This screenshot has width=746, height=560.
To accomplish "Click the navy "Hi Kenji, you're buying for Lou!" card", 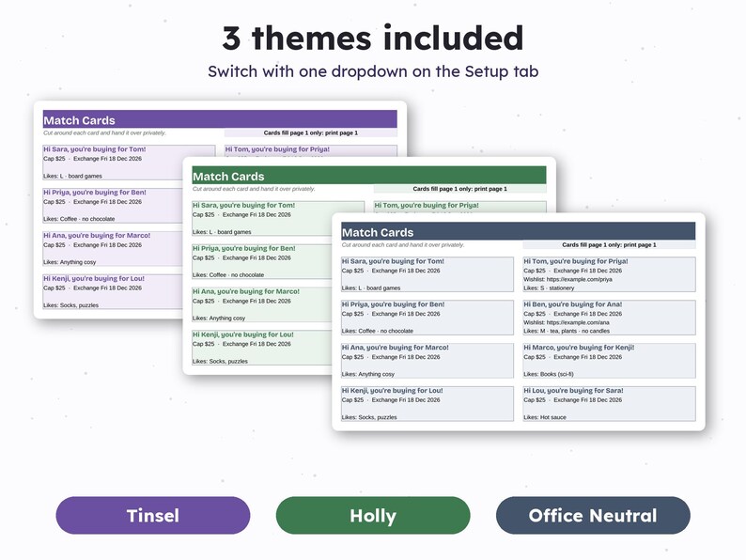I will point(427,403).
